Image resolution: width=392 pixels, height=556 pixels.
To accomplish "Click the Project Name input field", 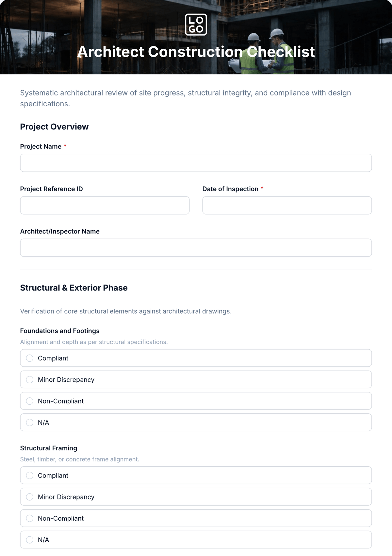I will pyautogui.click(x=196, y=163).
